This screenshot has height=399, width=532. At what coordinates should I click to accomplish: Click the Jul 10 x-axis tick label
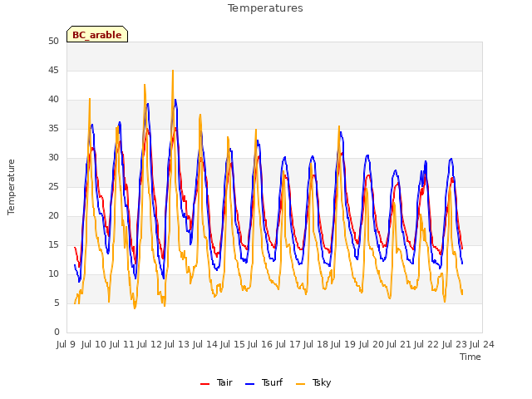pyautogui.click(x=94, y=344)
